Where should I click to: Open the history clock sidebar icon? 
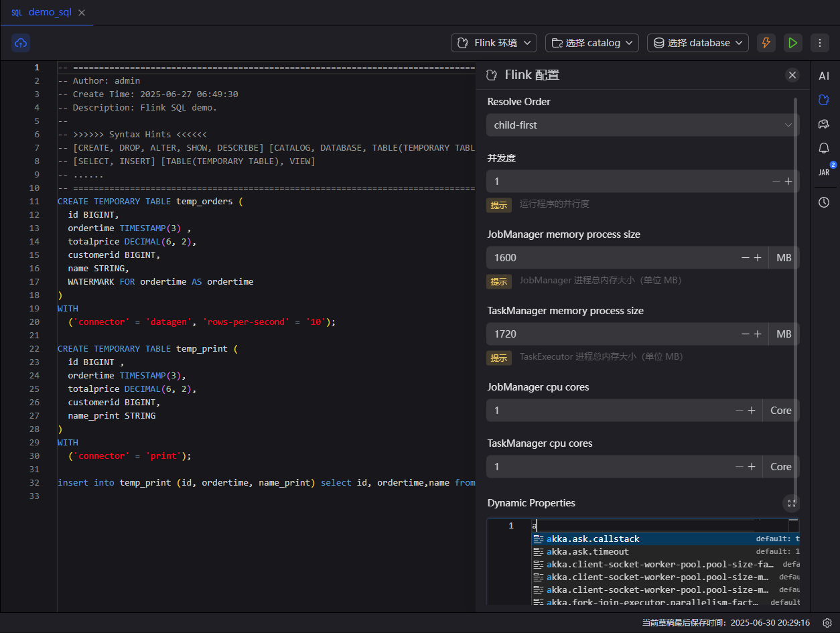824,202
